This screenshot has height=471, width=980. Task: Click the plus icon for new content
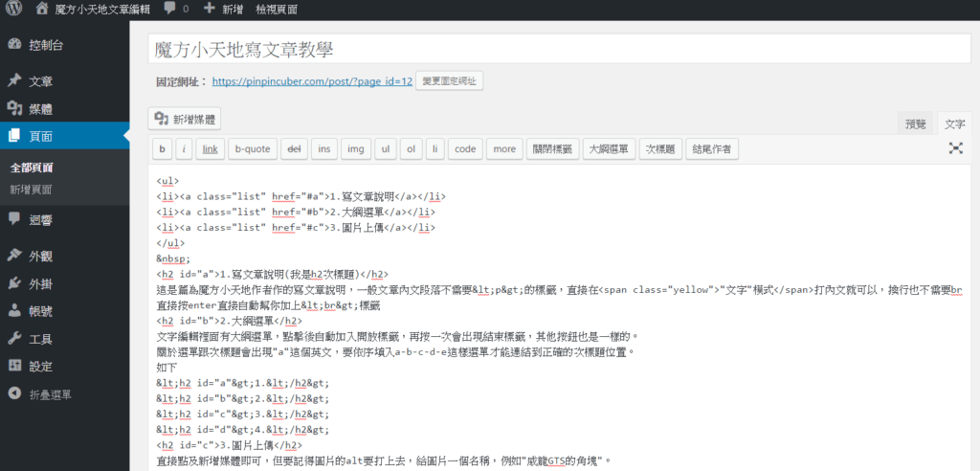pos(210,9)
